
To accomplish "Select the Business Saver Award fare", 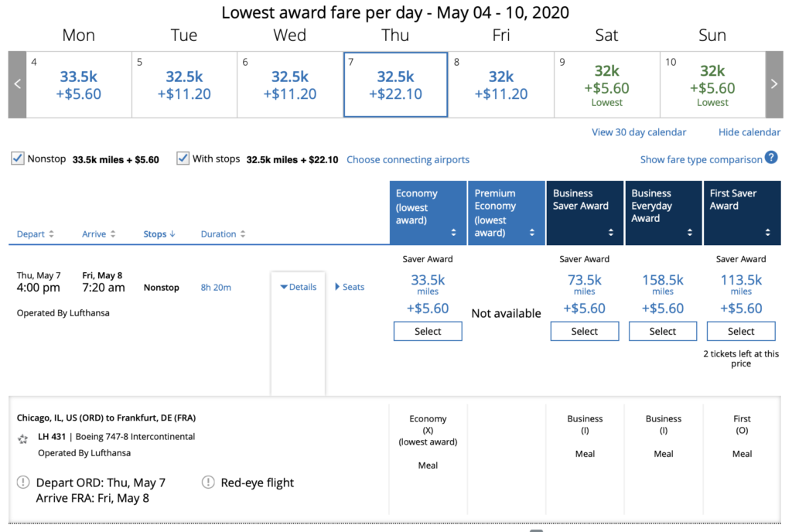I will pyautogui.click(x=584, y=331).
